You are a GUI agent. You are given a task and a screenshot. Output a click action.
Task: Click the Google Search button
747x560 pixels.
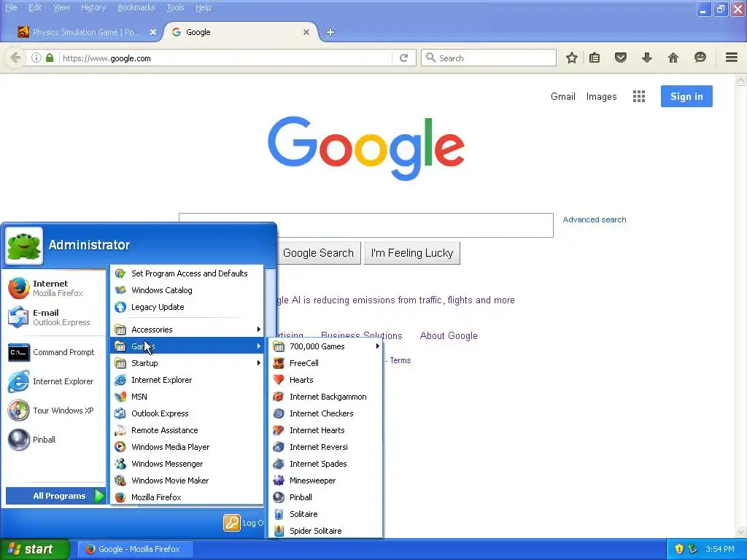[x=318, y=253]
